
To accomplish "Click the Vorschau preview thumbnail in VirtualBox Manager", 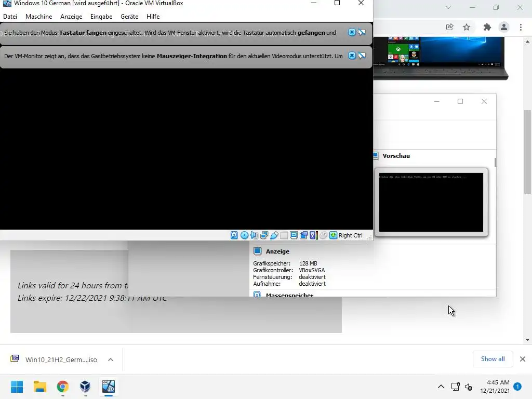I will point(431,202).
